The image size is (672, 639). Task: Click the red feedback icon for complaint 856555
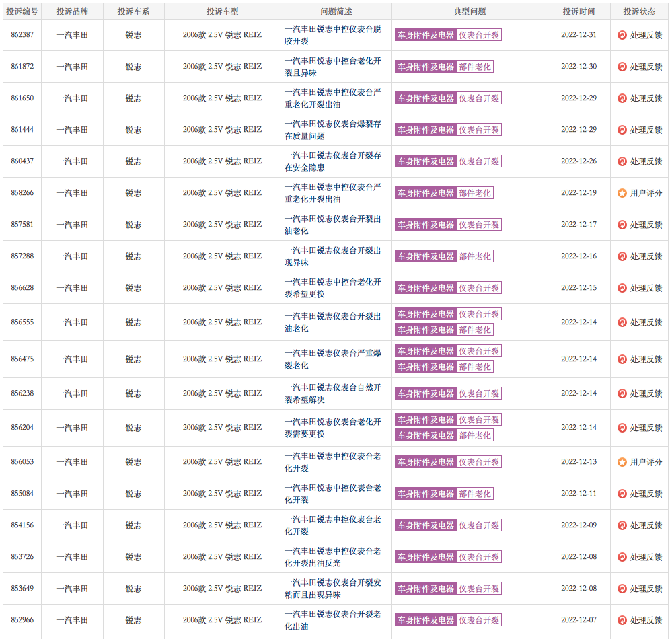coord(622,322)
